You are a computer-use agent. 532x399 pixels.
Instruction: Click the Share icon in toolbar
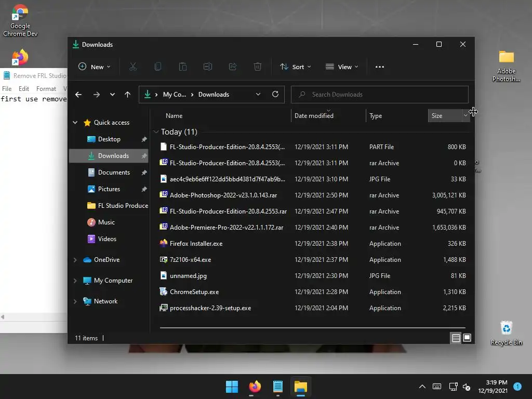[x=233, y=67]
